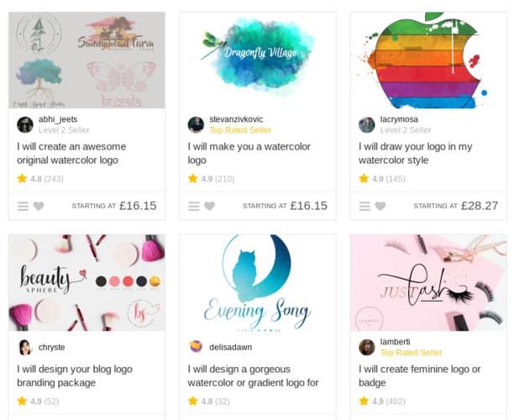Image resolution: width=514 pixels, height=420 pixels.
Task: Open list menu icon on stevanzivkovic gig
Action: [194, 207]
